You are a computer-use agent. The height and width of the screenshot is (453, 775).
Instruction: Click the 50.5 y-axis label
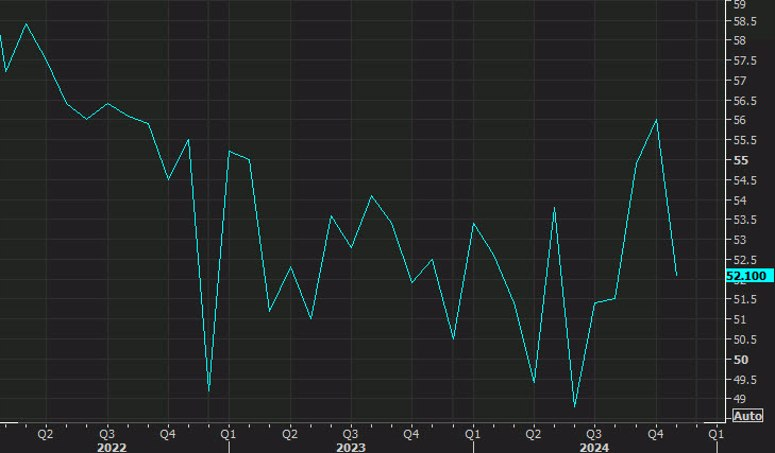pos(745,340)
